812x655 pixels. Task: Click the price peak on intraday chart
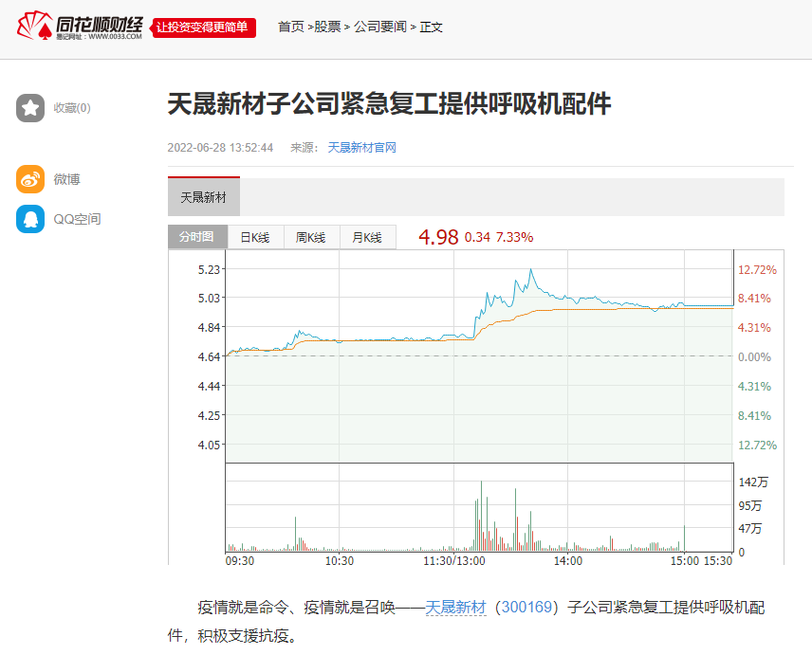[x=531, y=269]
